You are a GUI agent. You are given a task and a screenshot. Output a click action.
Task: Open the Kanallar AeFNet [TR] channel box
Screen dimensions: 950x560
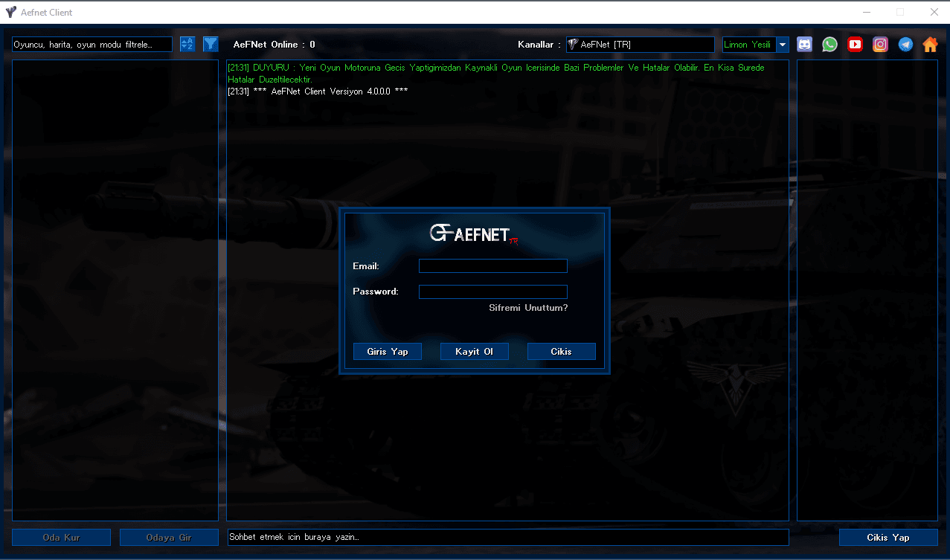click(641, 45)
